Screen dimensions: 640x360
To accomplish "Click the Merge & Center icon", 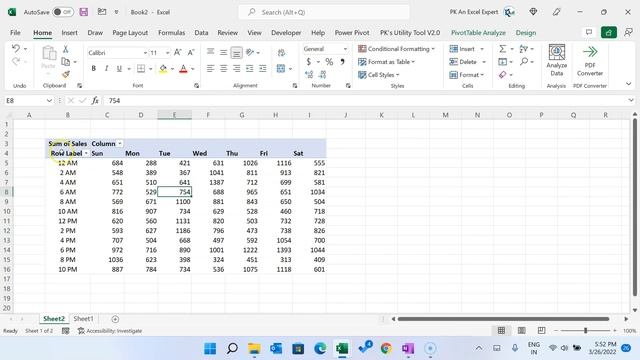I will click(x=281, y=69).
